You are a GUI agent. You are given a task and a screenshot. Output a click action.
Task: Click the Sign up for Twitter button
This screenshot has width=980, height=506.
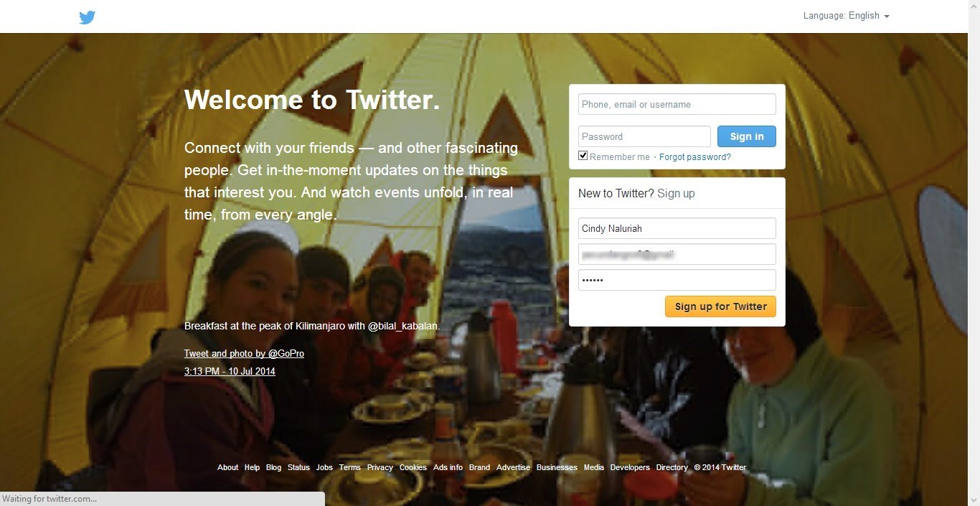[x=720, y=306]
